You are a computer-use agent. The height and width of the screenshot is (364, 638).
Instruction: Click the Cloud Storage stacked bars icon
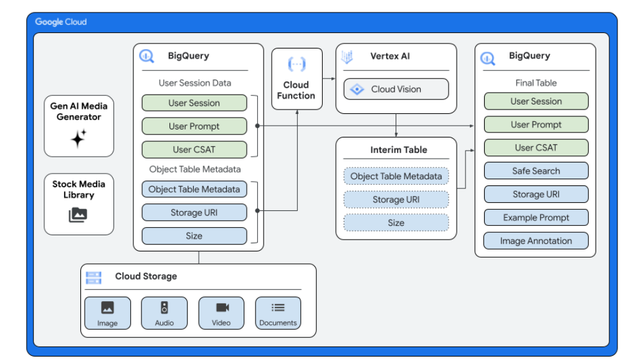pos(94,278)
